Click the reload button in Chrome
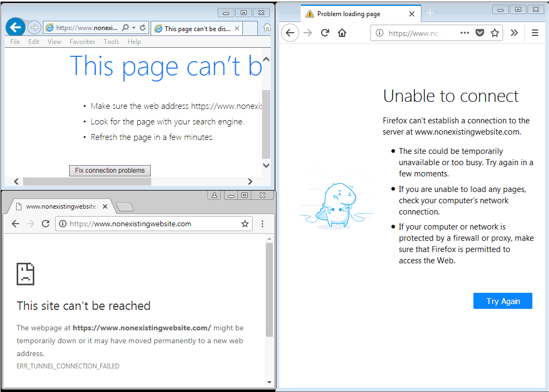Image resolution: width=549 pixels, height=392 pixels. [x=46, y=224]
